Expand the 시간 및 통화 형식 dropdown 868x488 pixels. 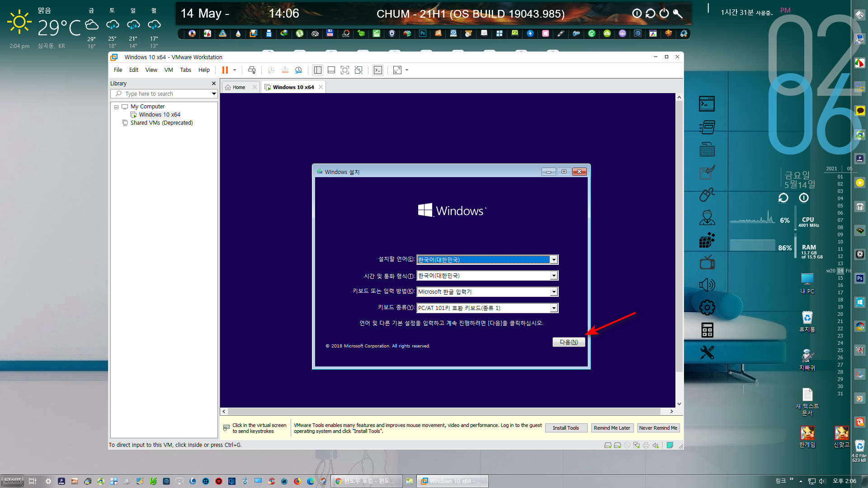coord(553,275)
